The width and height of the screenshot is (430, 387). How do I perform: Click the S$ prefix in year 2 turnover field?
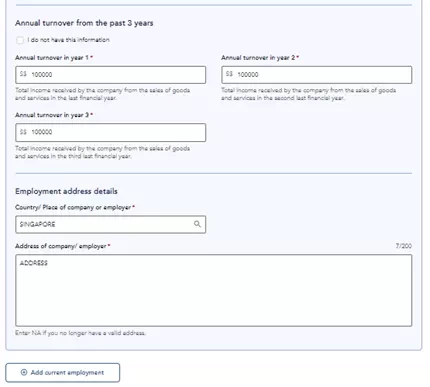click(229, 74)
